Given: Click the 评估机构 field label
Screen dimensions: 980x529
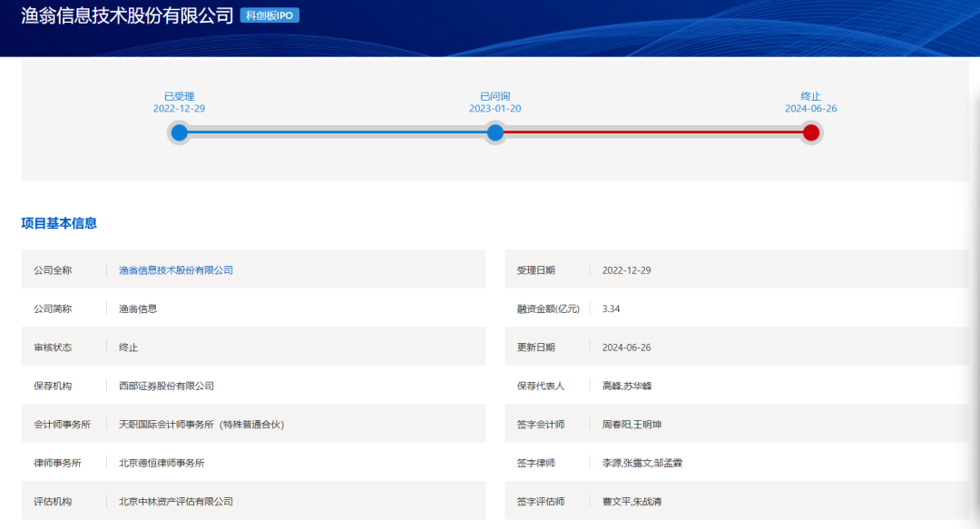Looking at the screenshot, I should click(x=53, y=502).
